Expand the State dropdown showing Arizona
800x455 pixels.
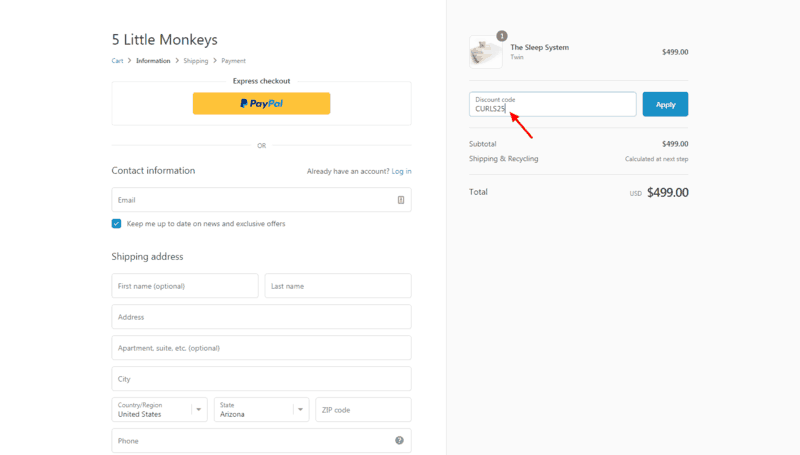pyautogui.click(x=261, y=410)
